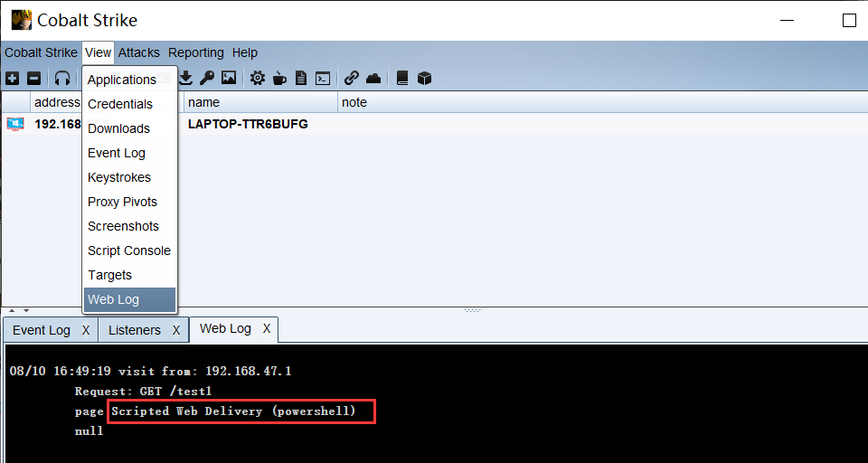
Task: Close the Web Log tab
Action: 267,328
